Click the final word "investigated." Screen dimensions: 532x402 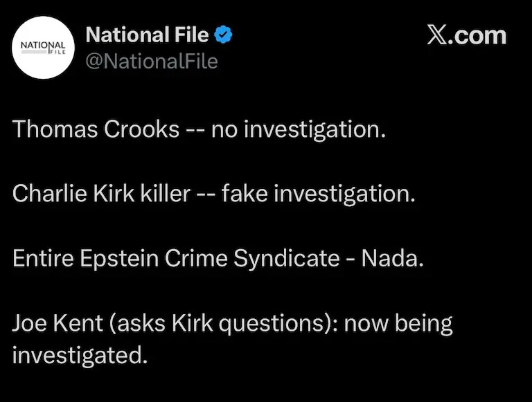click(x=80, y=355)
